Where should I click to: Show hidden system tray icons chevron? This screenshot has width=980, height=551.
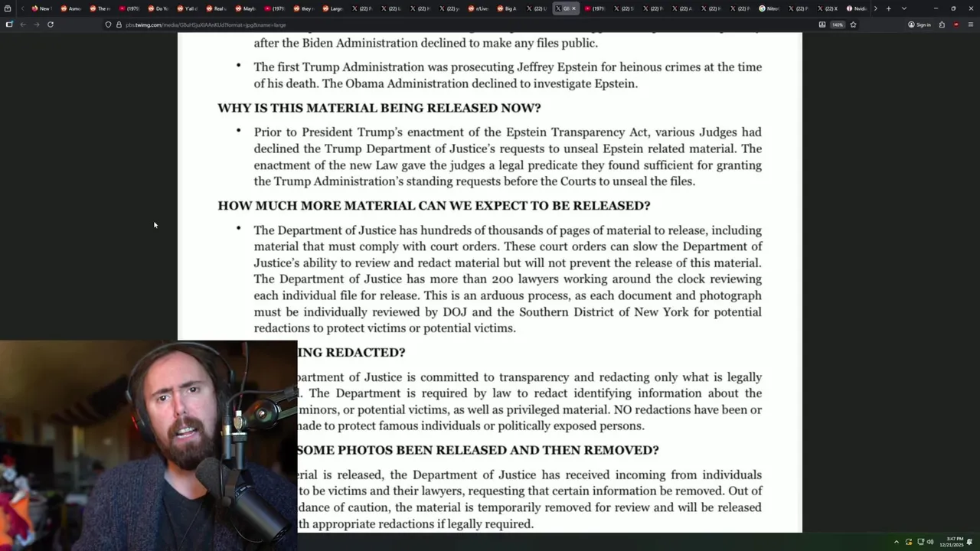click(x=896, y=542)
